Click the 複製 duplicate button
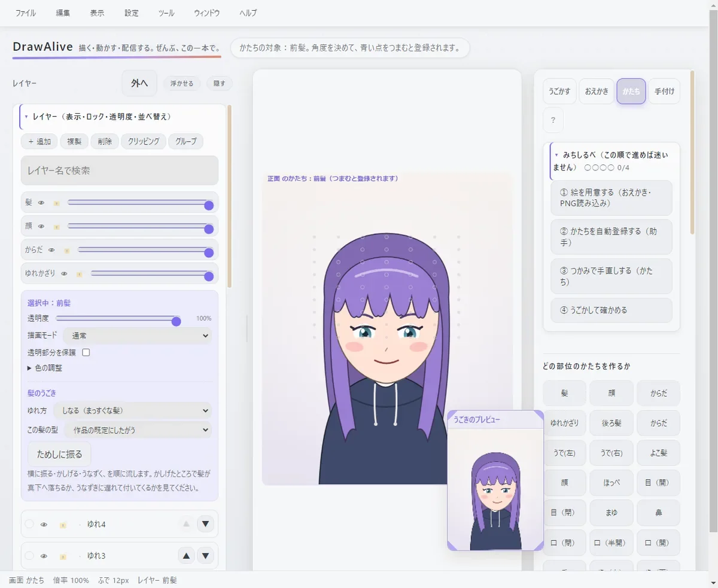The image size is (718, 588). [74, 142]
